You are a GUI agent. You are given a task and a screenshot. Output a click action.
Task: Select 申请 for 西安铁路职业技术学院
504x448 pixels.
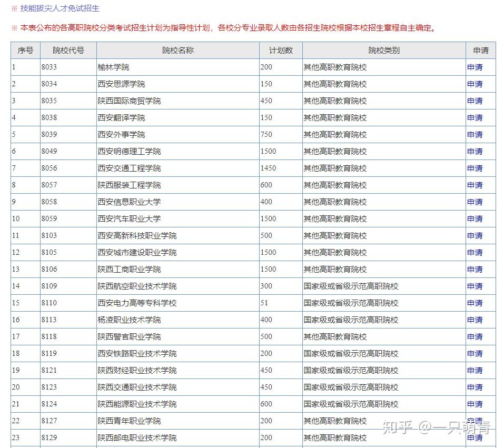(x=475, y=354)
